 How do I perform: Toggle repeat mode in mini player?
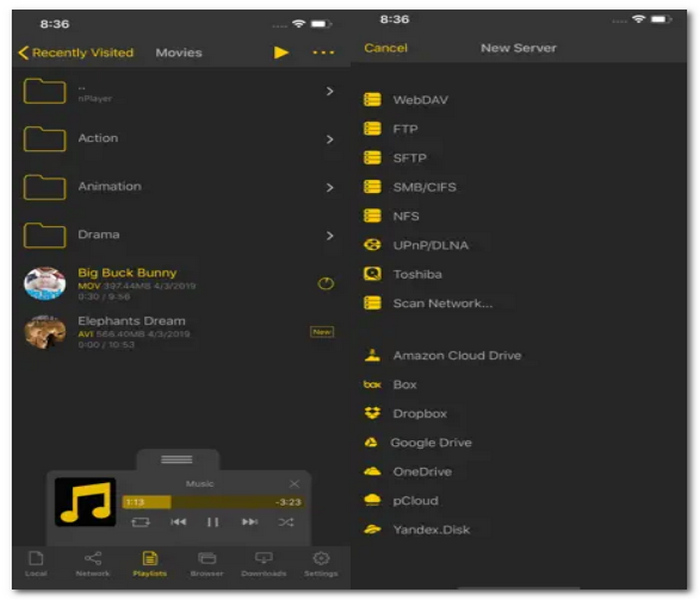141,522
